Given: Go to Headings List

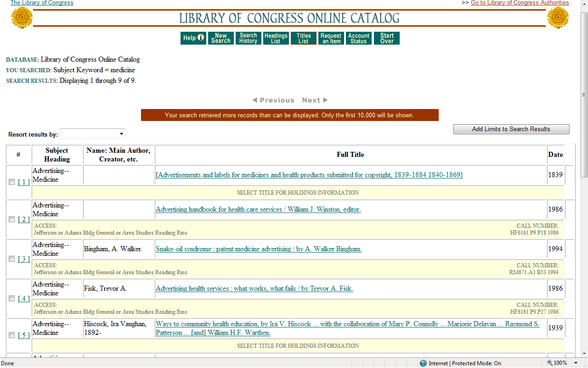Looking at the screenshot, I should tap(276, 38).
